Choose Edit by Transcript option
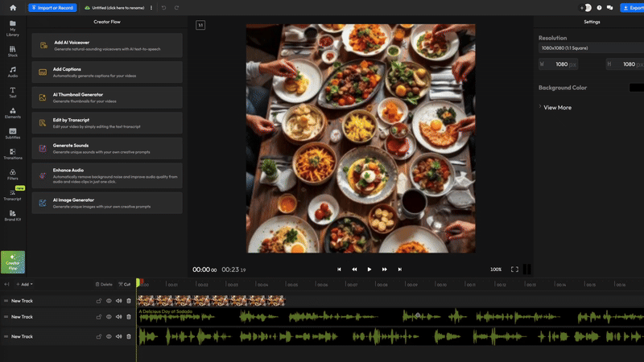This screenshot has width=644, height=362. coord(107,123)
